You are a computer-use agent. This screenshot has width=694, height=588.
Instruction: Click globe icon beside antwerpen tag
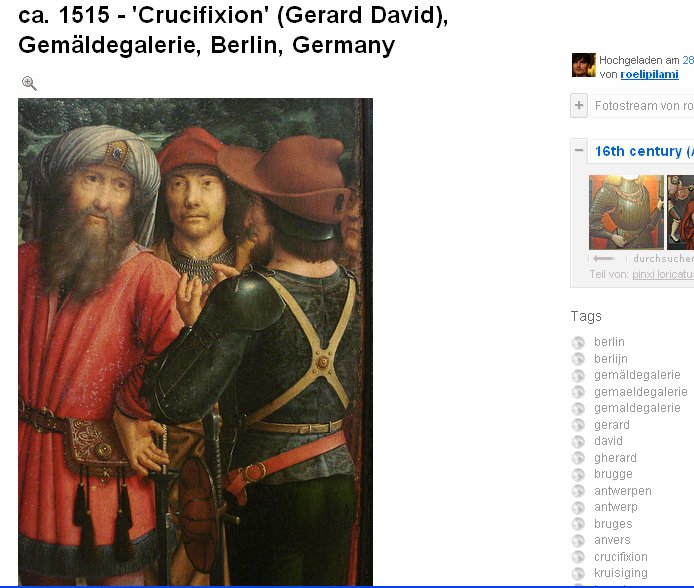coord(578,491)
